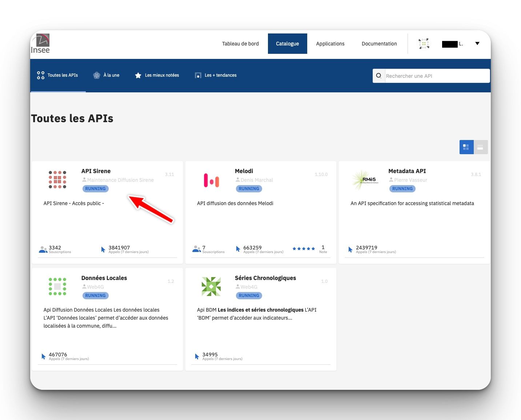
Task: Click RUNNING badge on API Sirene
Action: click(x=95, y=189)
